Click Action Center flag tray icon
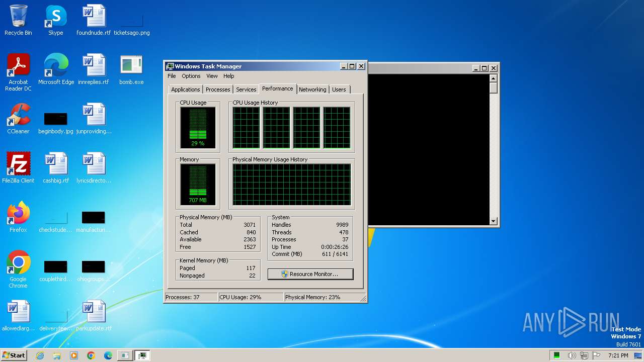This screenshot has width=644, height=362. [x=596, y=355]
